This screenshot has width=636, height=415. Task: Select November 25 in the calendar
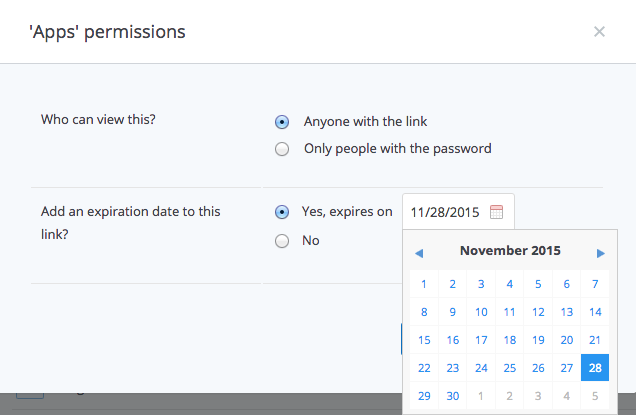click(x=510, y=368)
